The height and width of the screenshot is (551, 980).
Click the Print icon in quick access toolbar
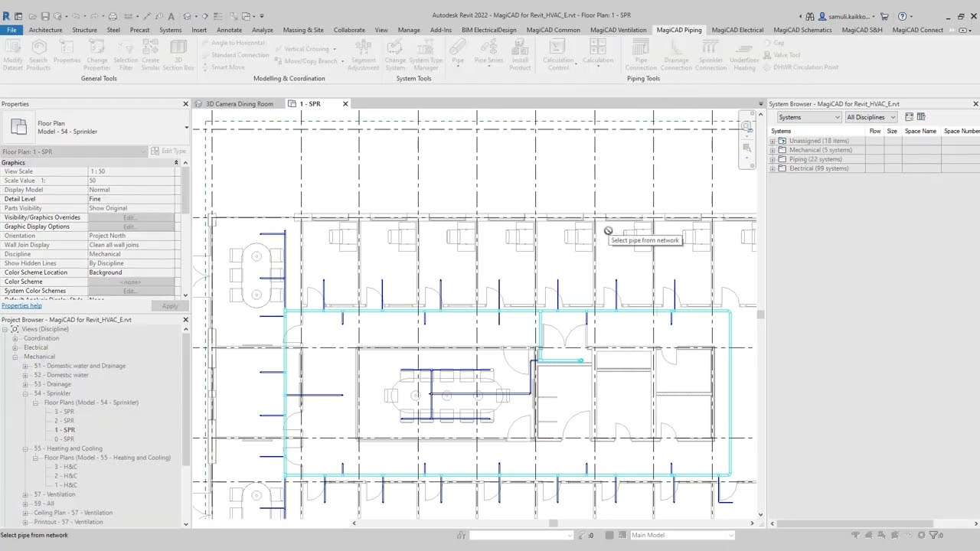tap(113, 16)
